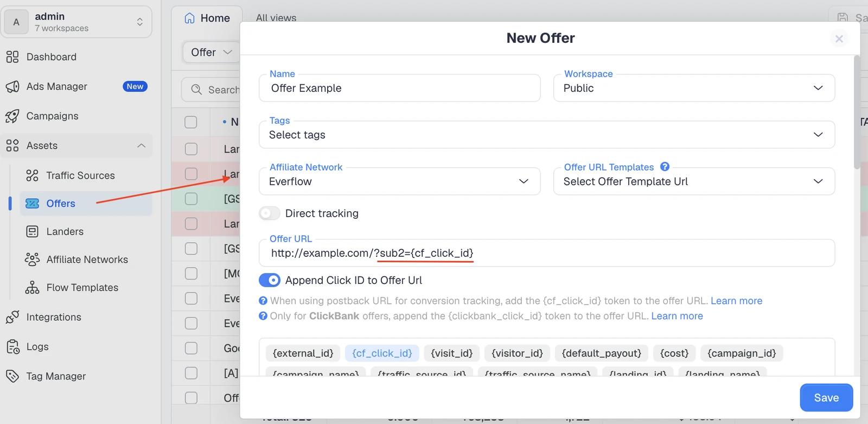Click the Affiliate Networks people icon
Screen dimensions: 868x424
32,260
